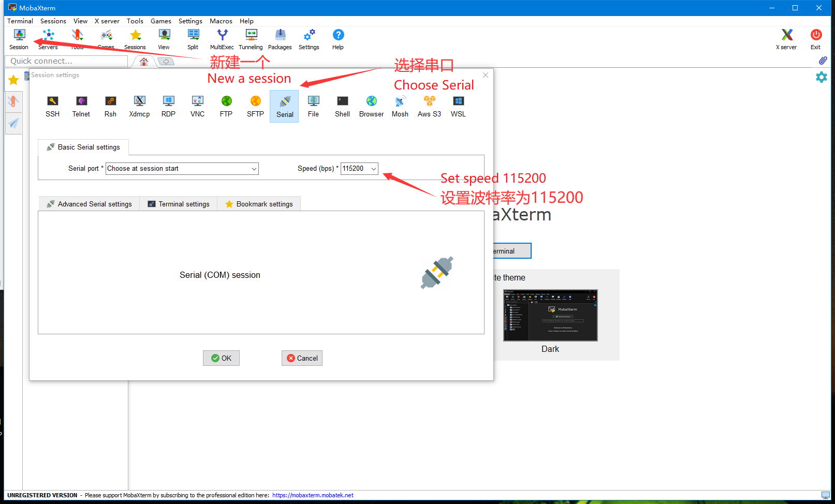Viewport: 835px width, 504px height.
Task: Open the Macros menu
Action: [221, 21]
